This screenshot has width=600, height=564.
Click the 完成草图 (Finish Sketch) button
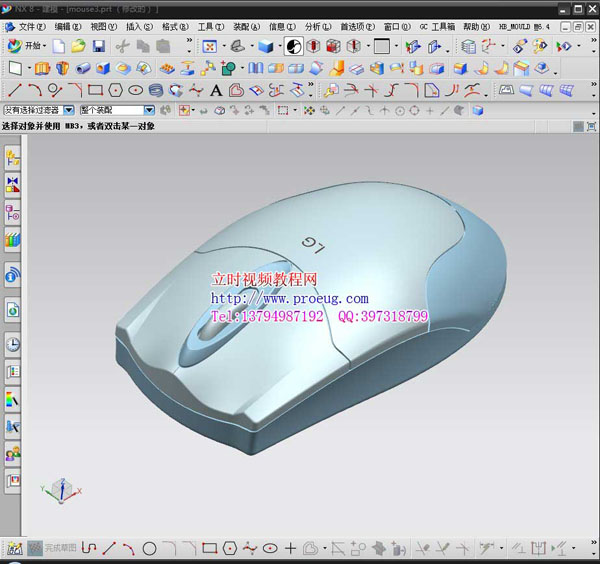point(53,548)
